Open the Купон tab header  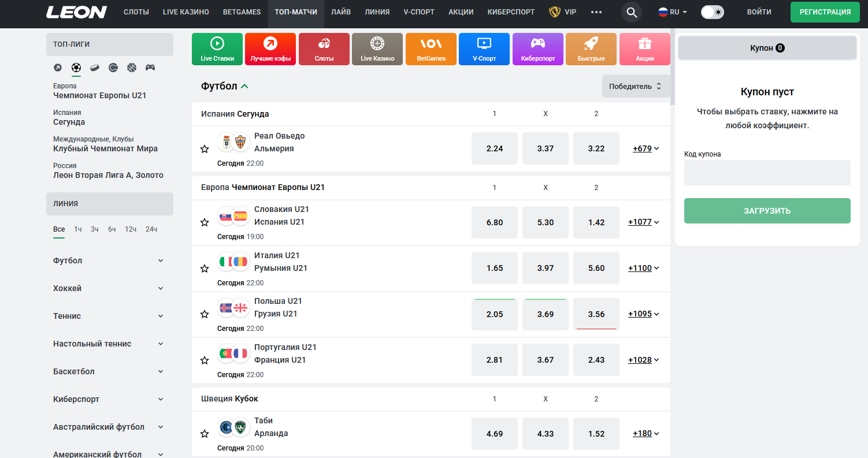coord(767,48)
